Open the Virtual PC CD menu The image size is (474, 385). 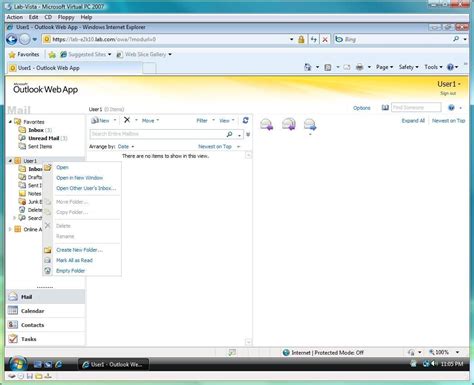point(48,17)
